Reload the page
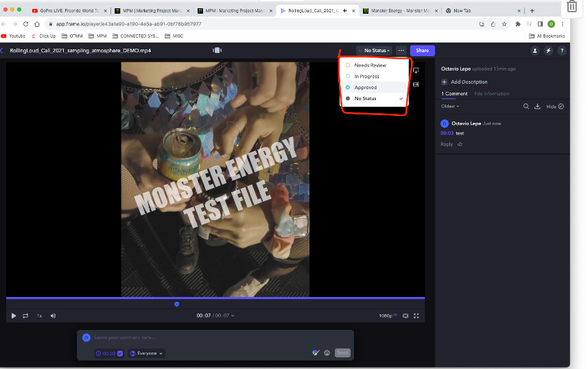 [25, 24]
